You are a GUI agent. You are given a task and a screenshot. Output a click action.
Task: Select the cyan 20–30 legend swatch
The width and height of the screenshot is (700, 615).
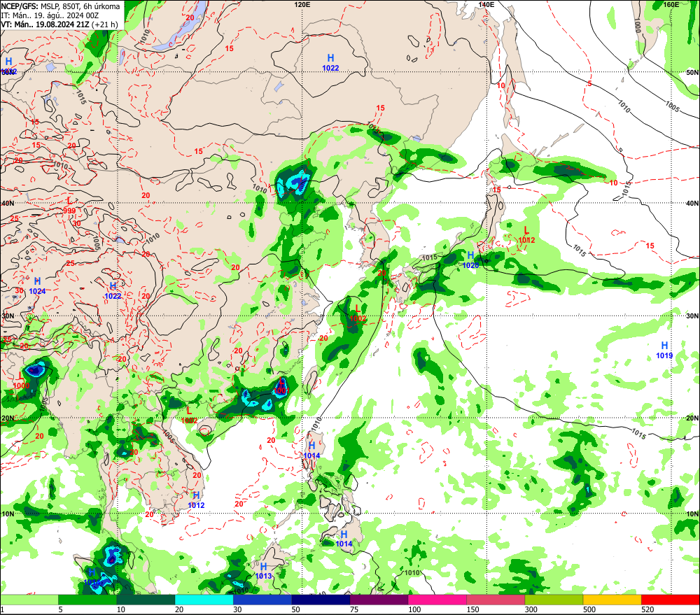click(x=204, y=600)
